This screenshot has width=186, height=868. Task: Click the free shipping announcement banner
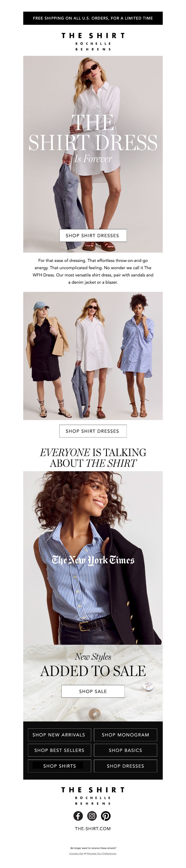pyautogui.click(x=93, y=18)
